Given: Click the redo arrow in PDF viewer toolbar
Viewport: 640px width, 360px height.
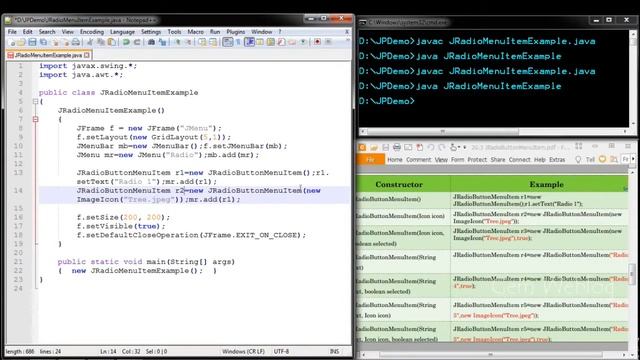Looking at the screenshot, I should pos(442,147).
